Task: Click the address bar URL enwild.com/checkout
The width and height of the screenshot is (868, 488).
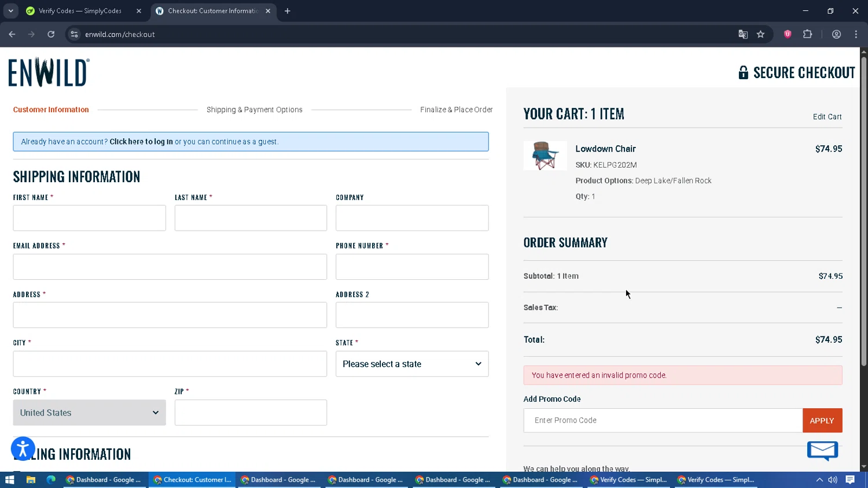Action: click(120, 34)
